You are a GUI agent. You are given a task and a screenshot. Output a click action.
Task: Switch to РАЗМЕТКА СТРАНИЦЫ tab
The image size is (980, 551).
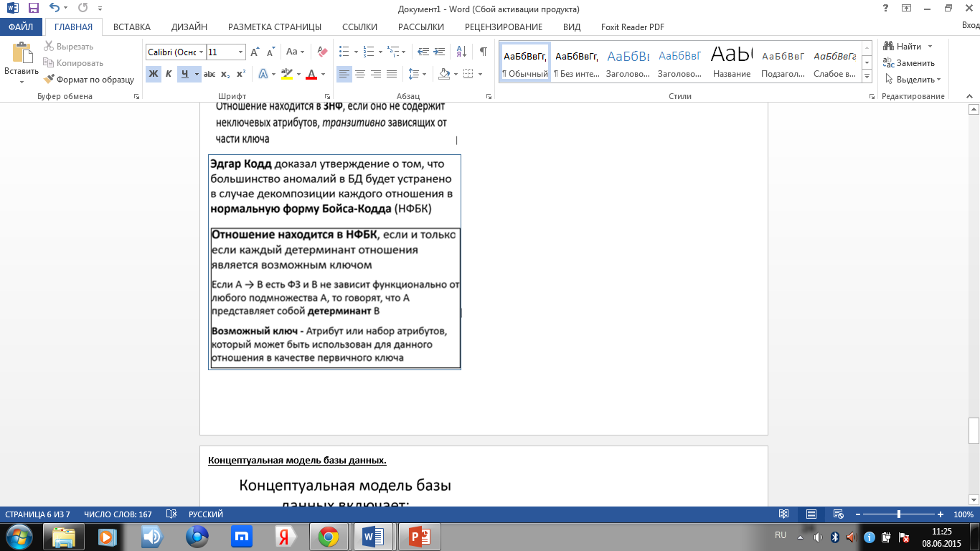point(275,27)
